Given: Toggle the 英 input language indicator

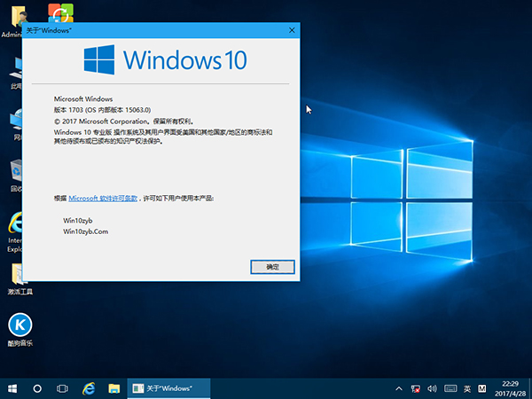Looking at the screenshot, I should (466, 388).
